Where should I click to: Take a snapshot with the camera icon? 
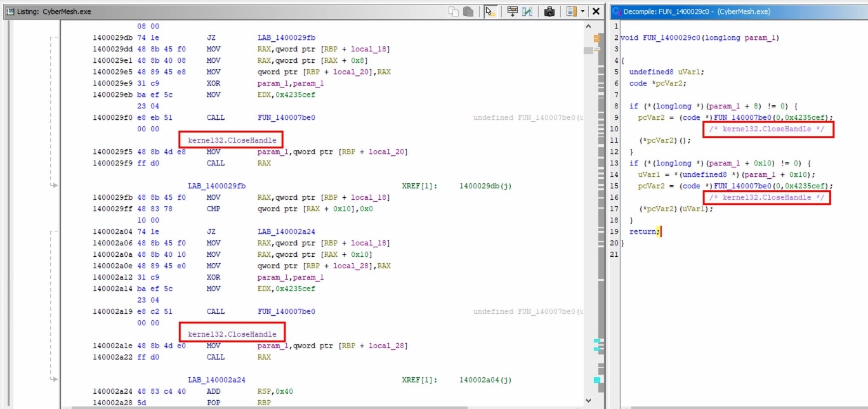[549, 11]
